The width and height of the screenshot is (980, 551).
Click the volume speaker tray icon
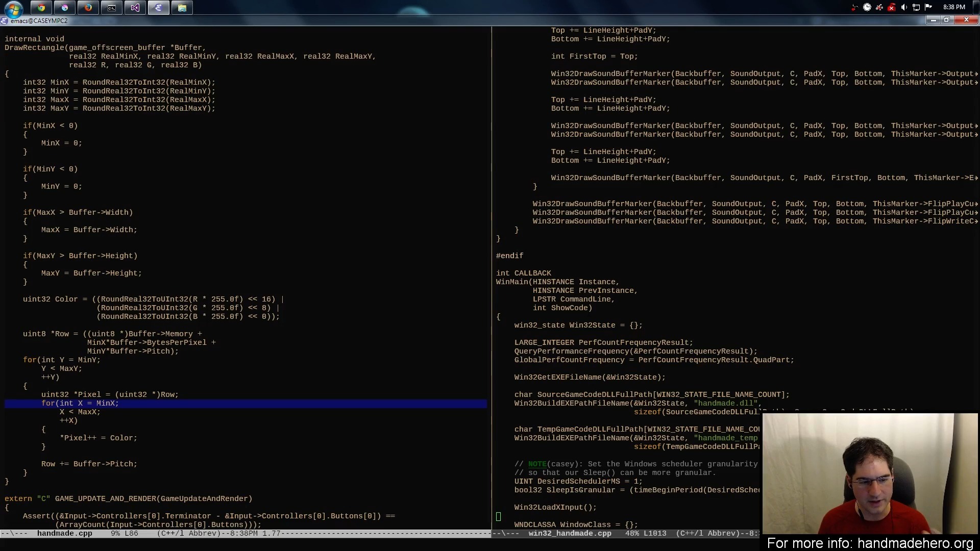coord(904,7)
